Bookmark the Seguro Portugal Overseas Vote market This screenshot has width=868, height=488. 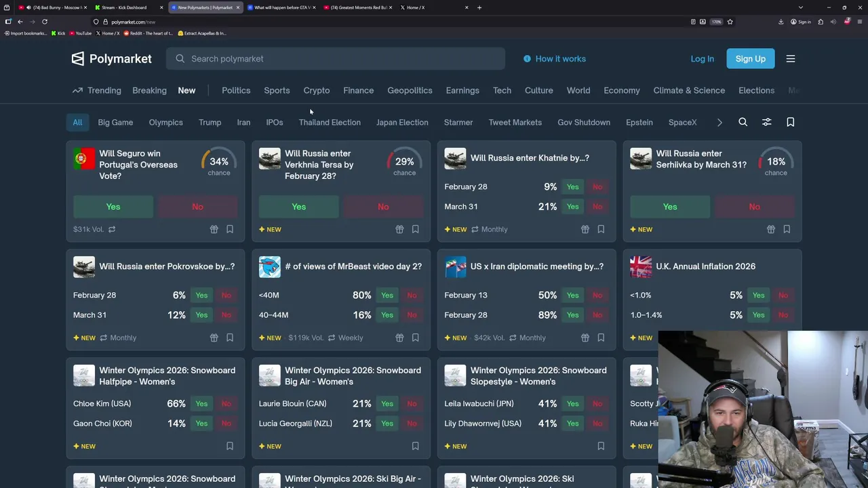230,229
